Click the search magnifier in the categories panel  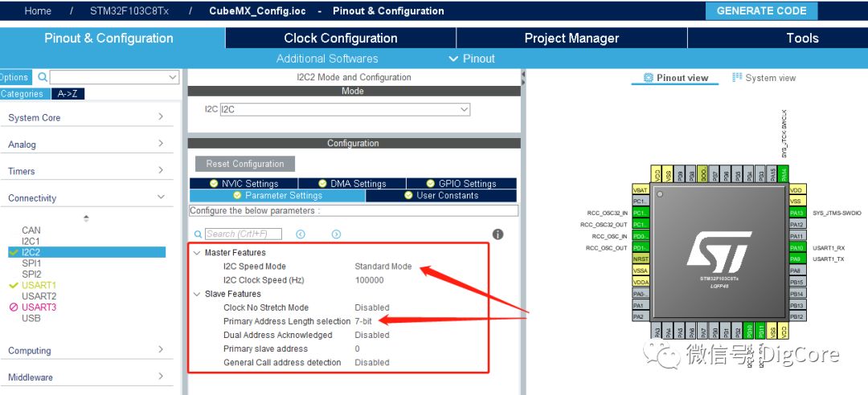(42, 77)
